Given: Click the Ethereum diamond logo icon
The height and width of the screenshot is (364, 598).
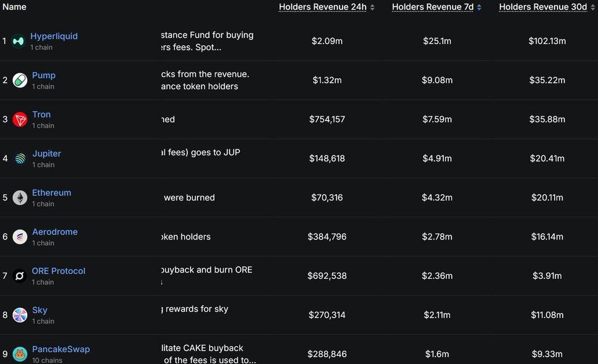Looking at the screenshot, I should [20, 198].
